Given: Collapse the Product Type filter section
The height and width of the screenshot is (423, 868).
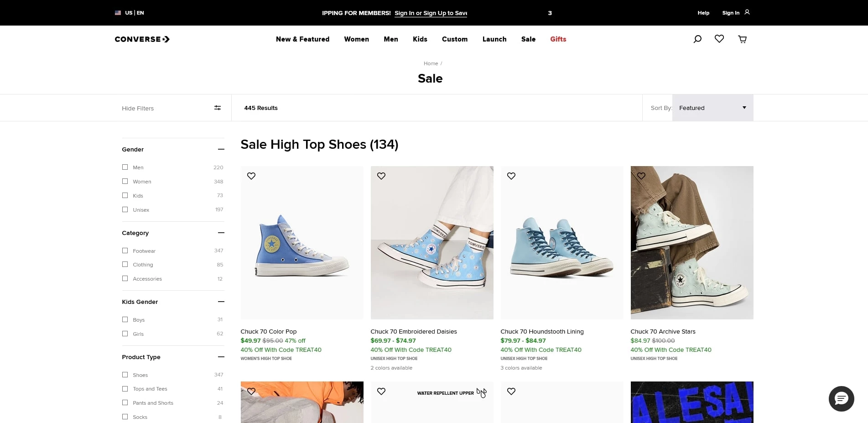Looking at the screenshot, I should tap(221, 357).
